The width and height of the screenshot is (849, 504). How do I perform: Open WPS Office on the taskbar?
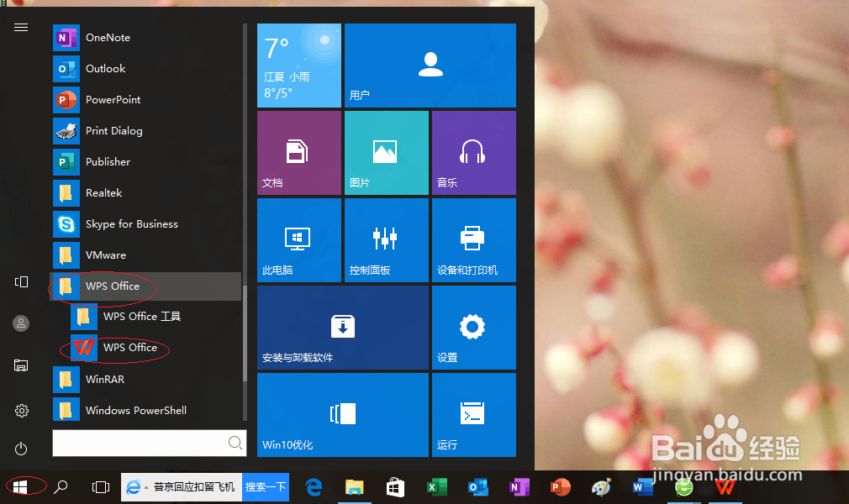pos(725,487)
